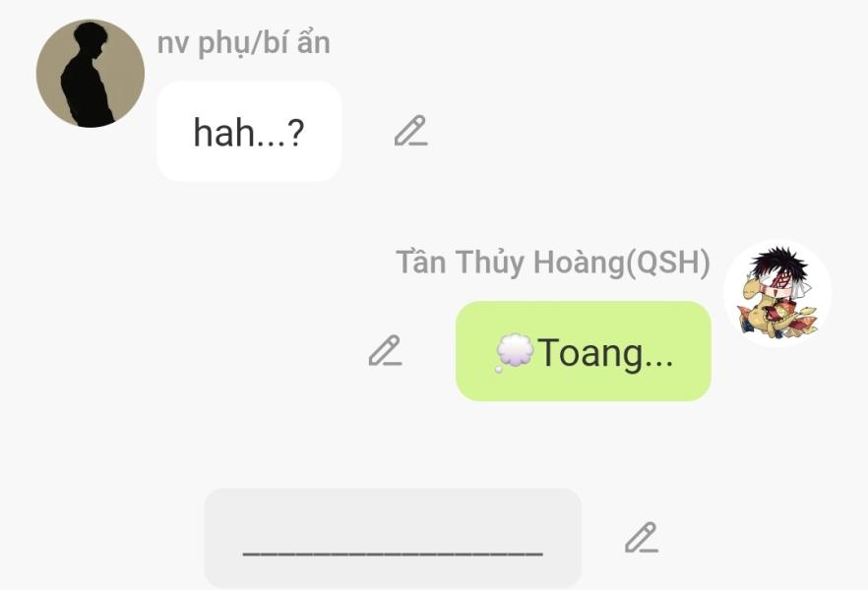Click the sender name "nv phụ/bí ẩn"
The height and width of the screenshot is (590, 868).
244,43
